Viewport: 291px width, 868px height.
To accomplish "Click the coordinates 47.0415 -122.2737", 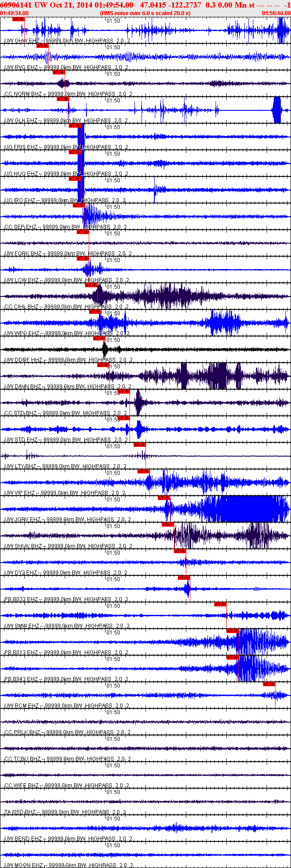I will [170, 5].
